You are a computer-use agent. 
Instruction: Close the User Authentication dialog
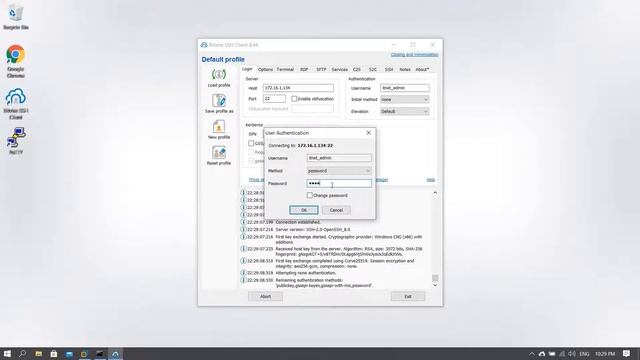[369, 133]
